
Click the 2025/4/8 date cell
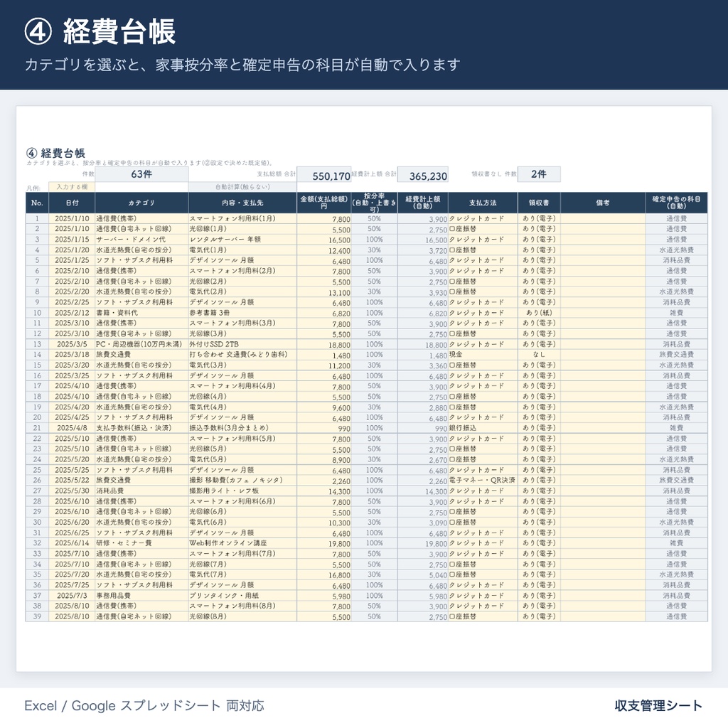point(72,428)
